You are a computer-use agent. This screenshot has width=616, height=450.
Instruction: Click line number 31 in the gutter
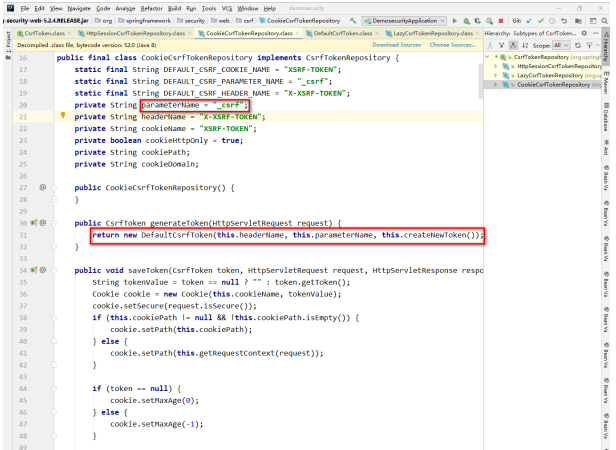click(23, 235)
